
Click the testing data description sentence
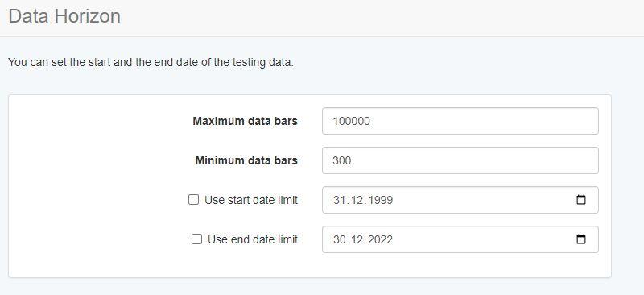point(151,63)
